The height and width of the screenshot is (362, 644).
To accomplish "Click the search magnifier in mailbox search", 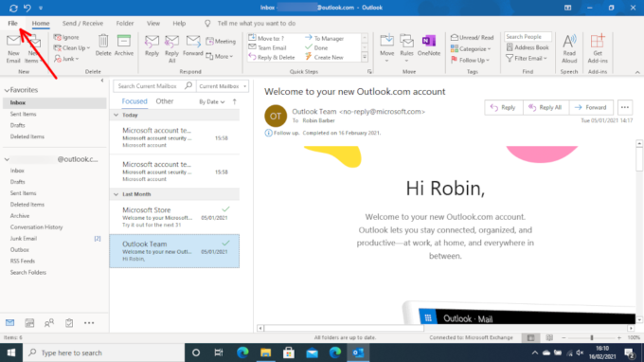I will pyautogui.click(x=188, y=85).
